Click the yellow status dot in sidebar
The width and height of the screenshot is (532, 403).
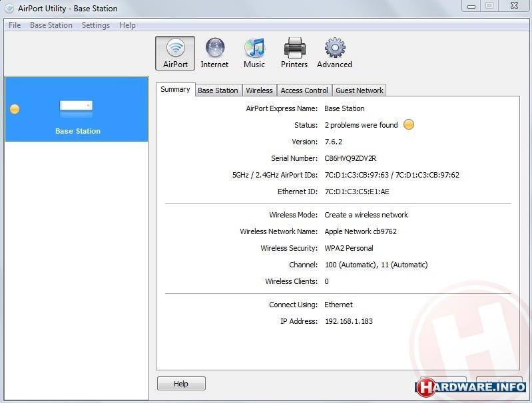[15, 109]
